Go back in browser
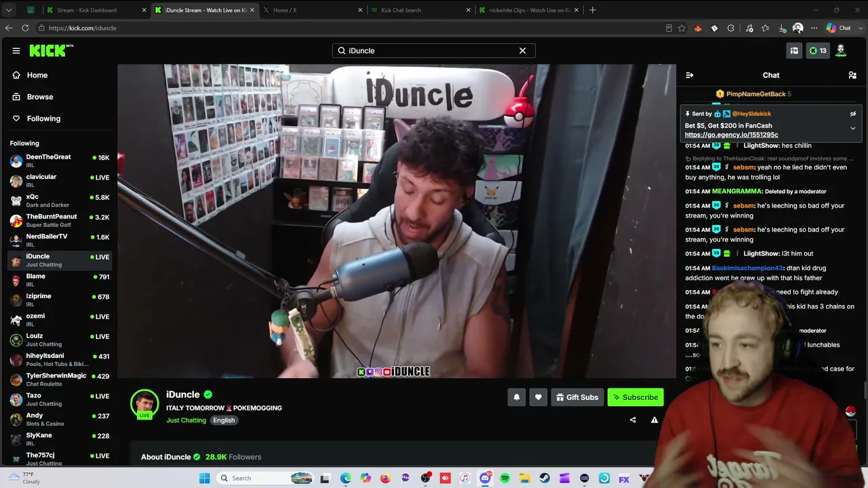868x488 pixels. pos(9,28)
